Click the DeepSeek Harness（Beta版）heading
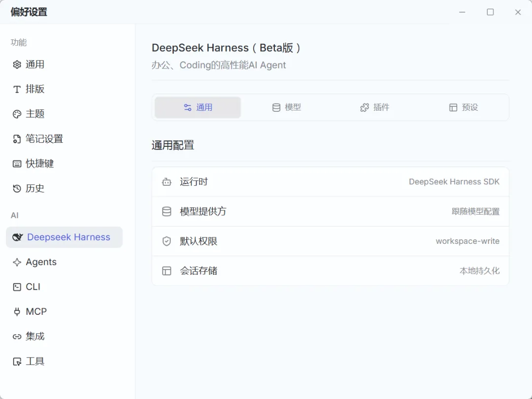532x399 pixels. tap(226, 48)
